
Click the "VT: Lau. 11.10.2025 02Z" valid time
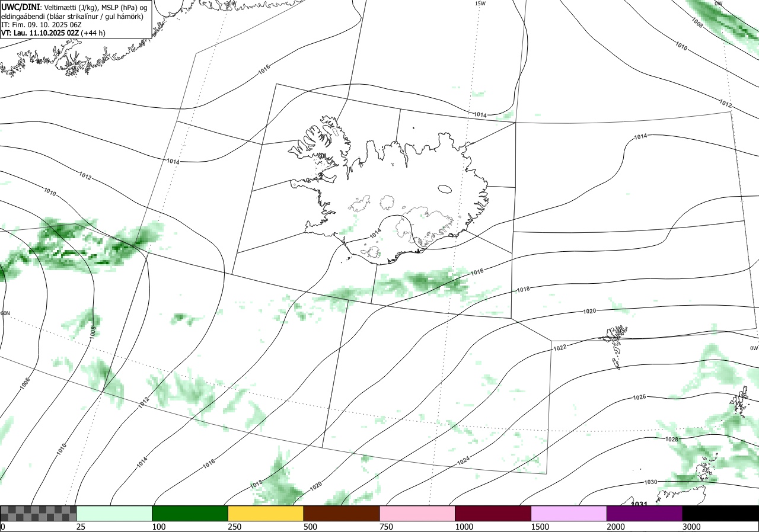(x=40, y=34)
